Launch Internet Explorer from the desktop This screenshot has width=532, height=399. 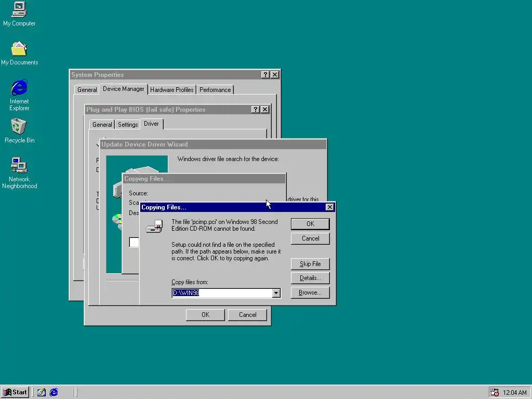click(x=19, y=95)
